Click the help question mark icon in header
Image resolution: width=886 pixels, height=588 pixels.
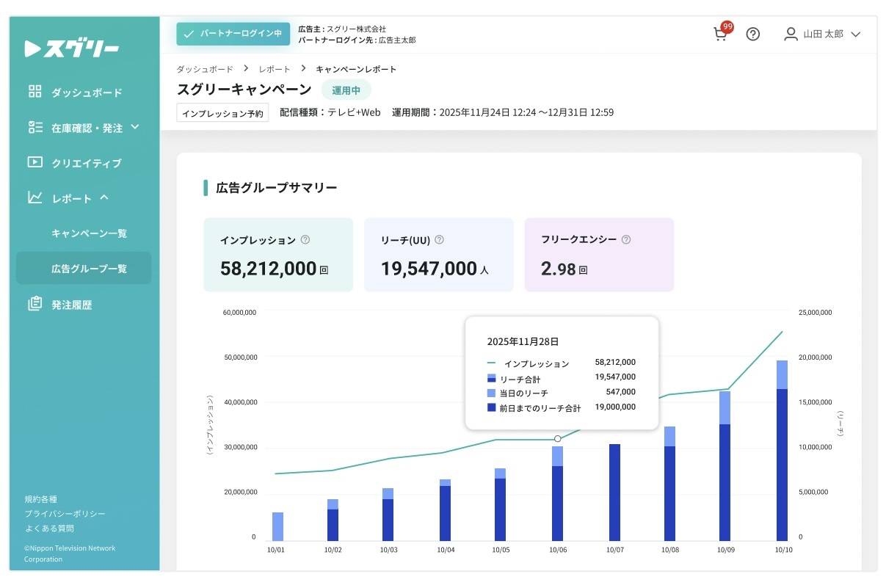(x=752, y=35)
